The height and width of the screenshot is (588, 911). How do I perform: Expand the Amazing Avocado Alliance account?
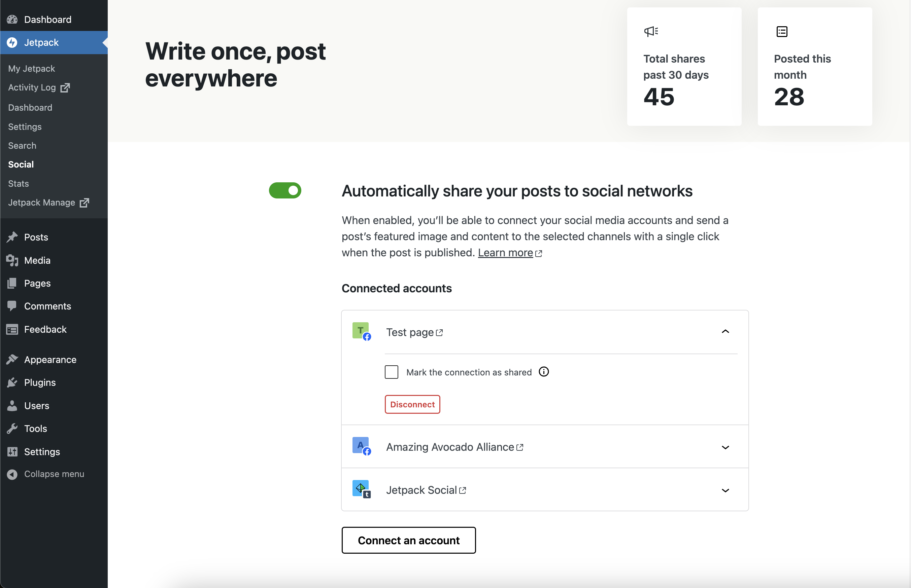coord(726,447)
